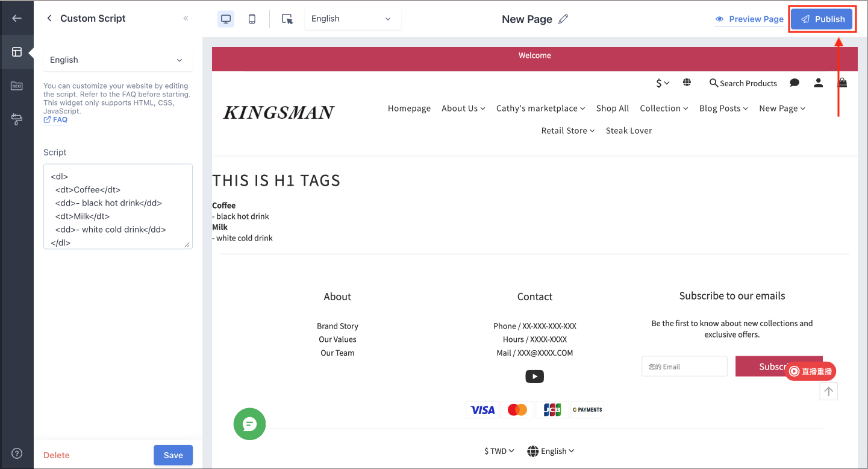Click the live replay red badge
This screenshot has width=868, height=469.
[811, 371]
